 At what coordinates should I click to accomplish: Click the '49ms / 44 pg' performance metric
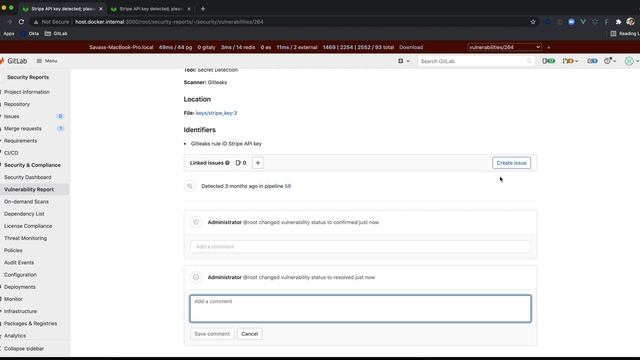pos(175,47)
